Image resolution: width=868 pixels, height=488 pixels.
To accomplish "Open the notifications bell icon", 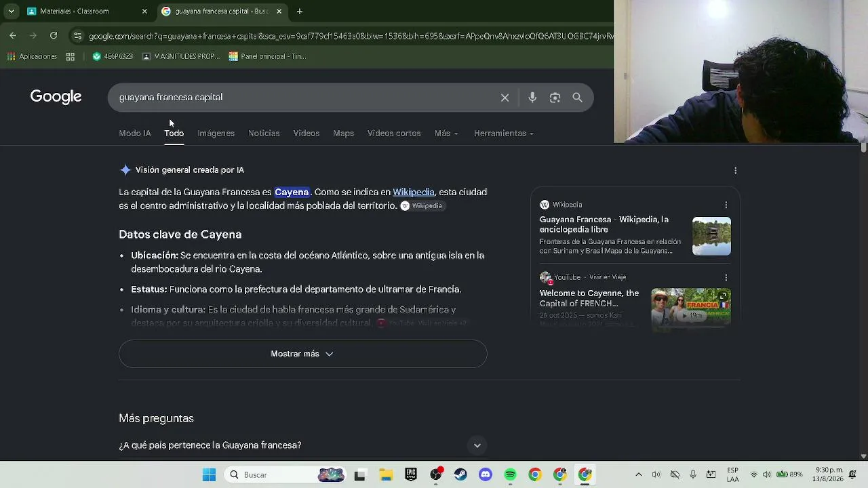I will pyautogui.click(x=852, y=475).
